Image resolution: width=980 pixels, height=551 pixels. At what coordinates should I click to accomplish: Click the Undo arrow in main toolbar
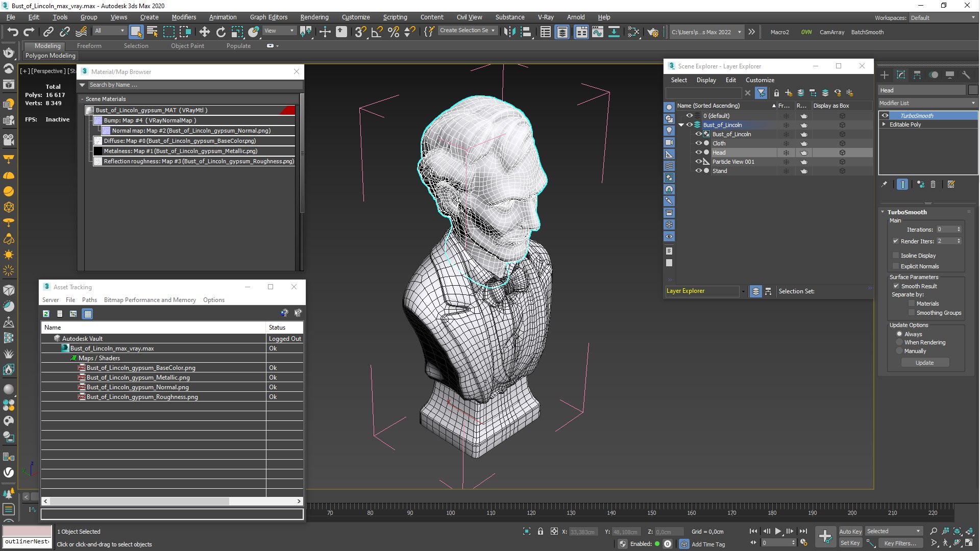13,32
